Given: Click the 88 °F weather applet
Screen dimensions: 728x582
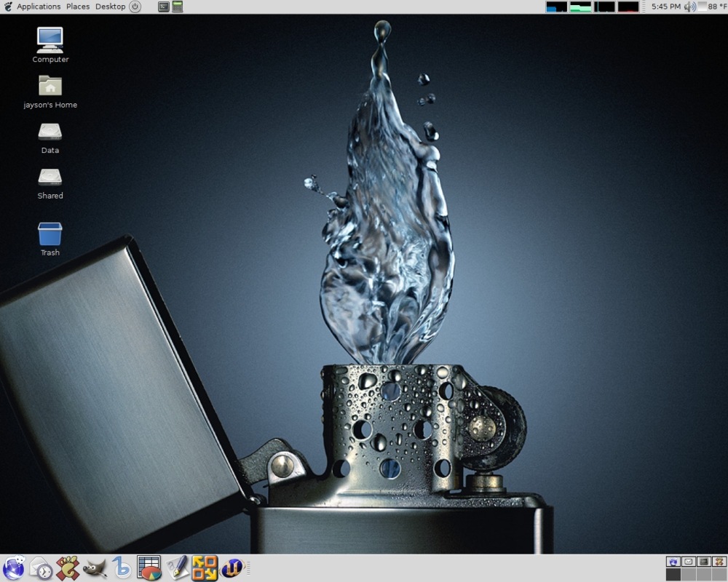Looking at the screenshot, I should point(713,7).
